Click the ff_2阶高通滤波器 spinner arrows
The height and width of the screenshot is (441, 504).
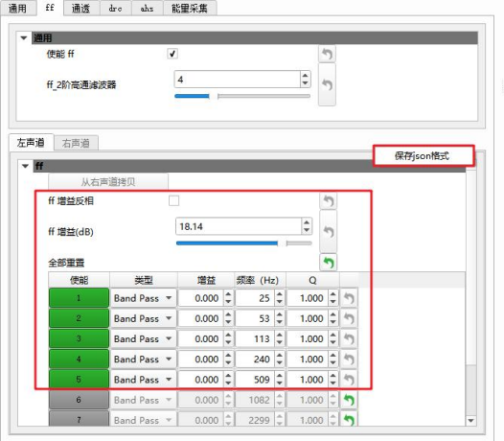point(306,80)
